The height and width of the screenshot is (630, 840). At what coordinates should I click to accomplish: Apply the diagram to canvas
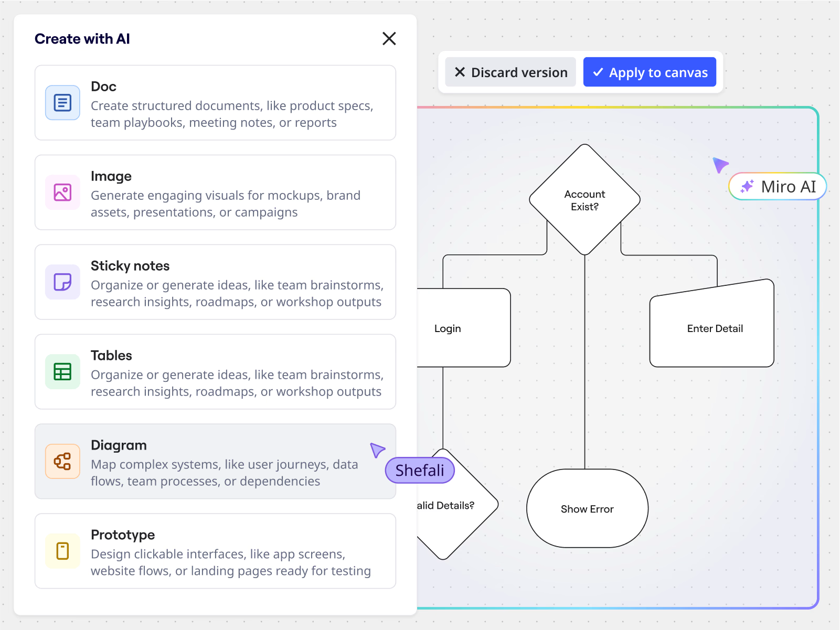pos(650,72)
